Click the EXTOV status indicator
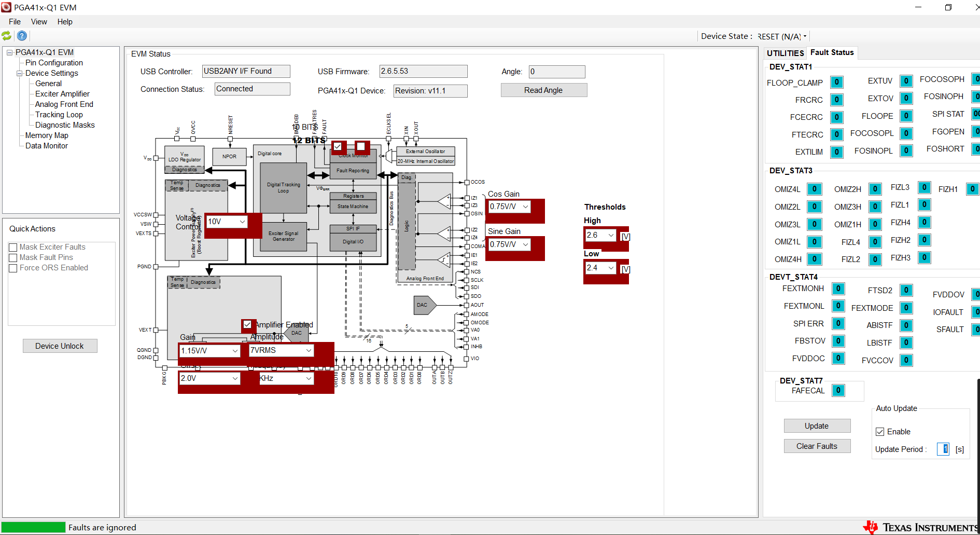Image resolution: width=980 pixels, height=535 pixels. [x=906, y=98]
